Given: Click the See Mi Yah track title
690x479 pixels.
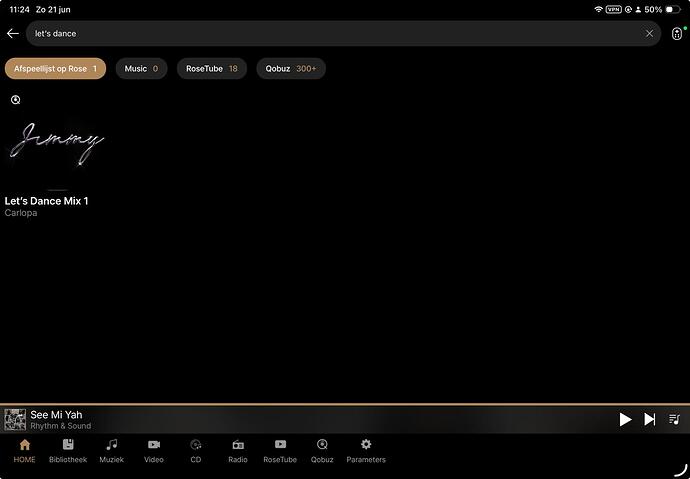Looking at the screenshot, I should coord(56,414).
